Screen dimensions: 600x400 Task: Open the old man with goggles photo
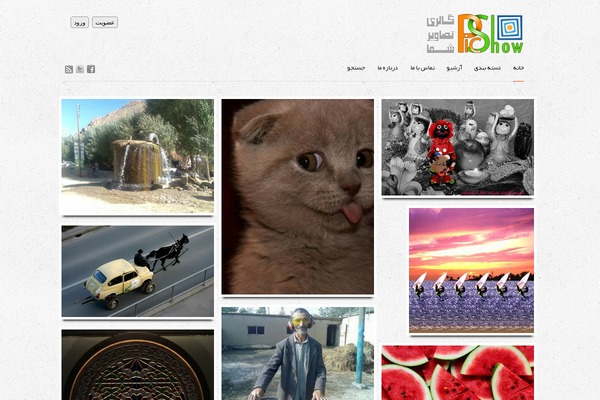(298, 353)
